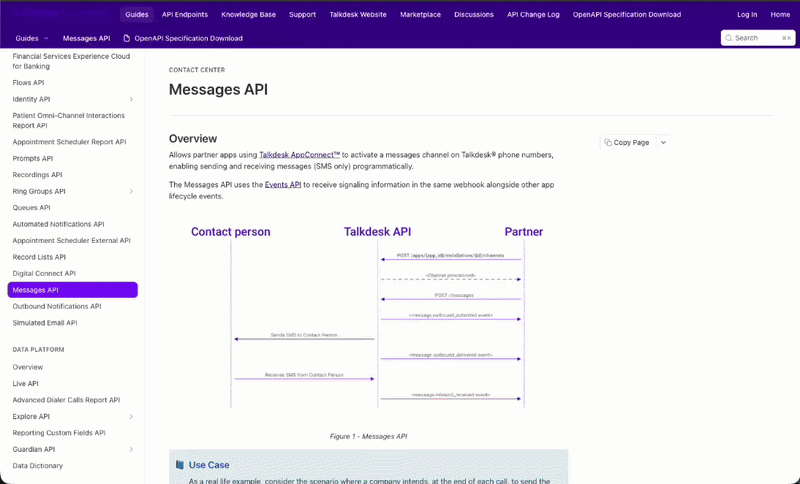Open Discussions in the top menu
The height and width of the screenshot is (484, 800).
tap(474, 14)
